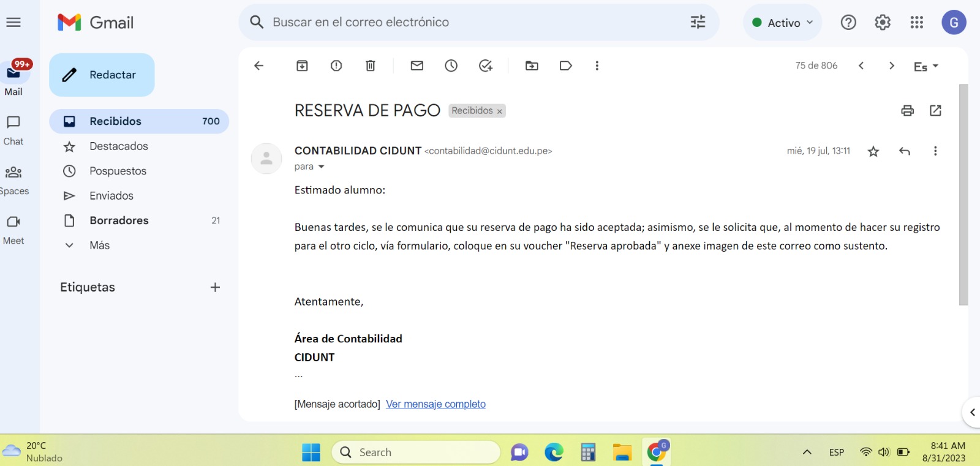Open the Ver mensaje completo link
The image size is (980, 466).
point(435,404)
